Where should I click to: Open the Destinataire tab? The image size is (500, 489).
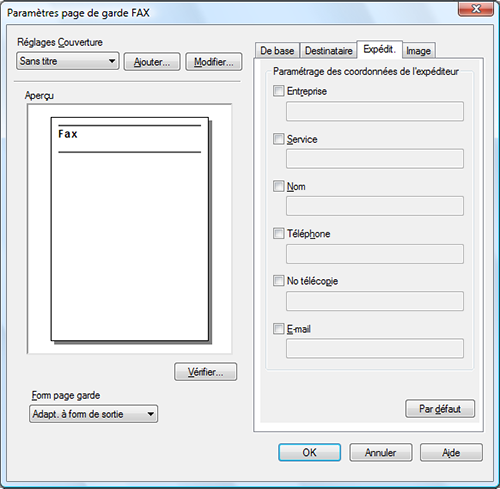328,51
